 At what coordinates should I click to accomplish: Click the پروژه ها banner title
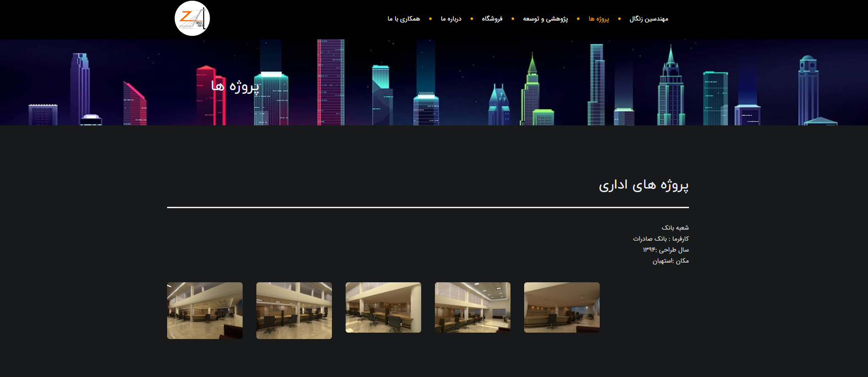pyautogui.click(x=235, y=86)
